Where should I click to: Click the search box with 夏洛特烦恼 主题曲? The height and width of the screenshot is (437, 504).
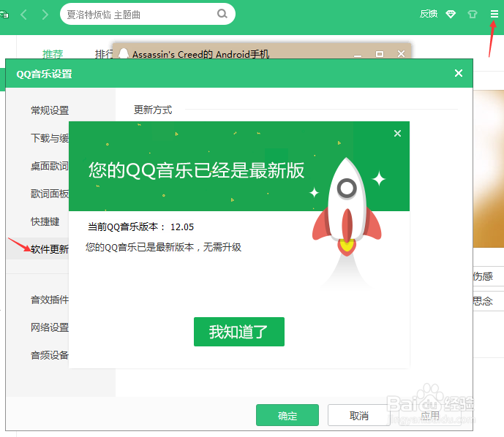pos(148,14)
